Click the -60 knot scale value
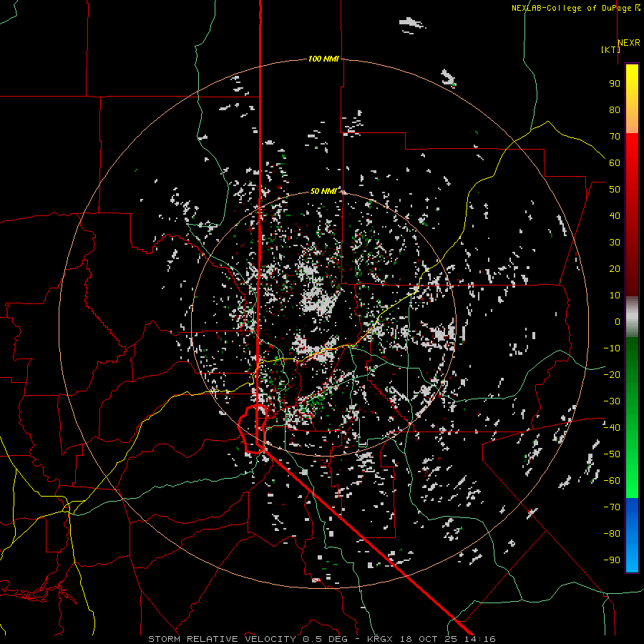 pos(612,481)
